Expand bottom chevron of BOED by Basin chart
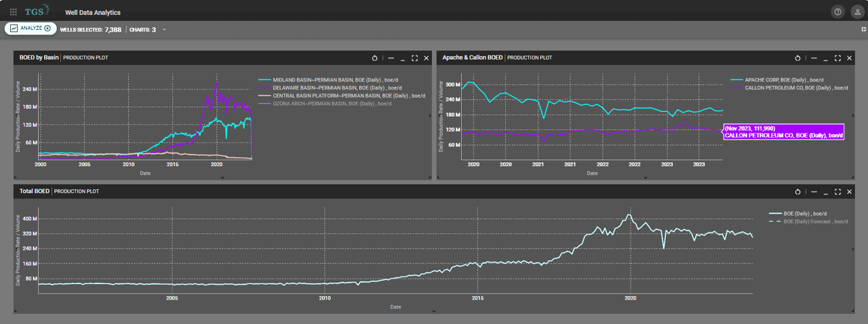The image size is (868, 324). (222, 178)
